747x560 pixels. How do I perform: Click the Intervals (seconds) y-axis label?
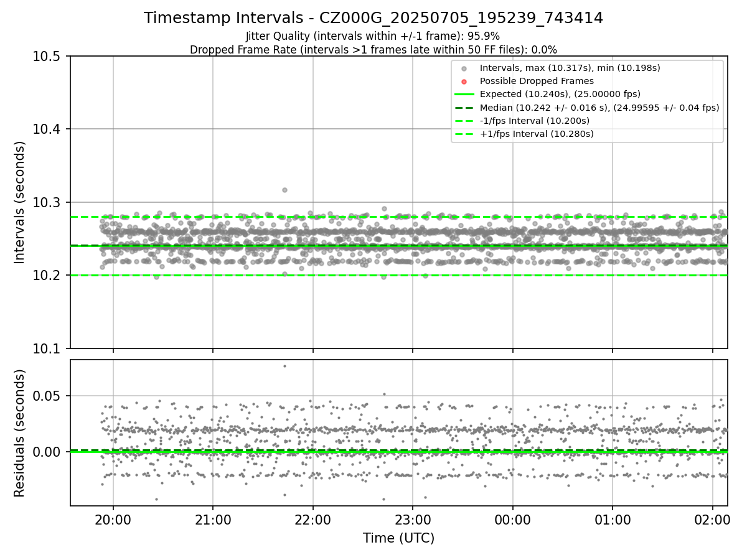point(20,202)
